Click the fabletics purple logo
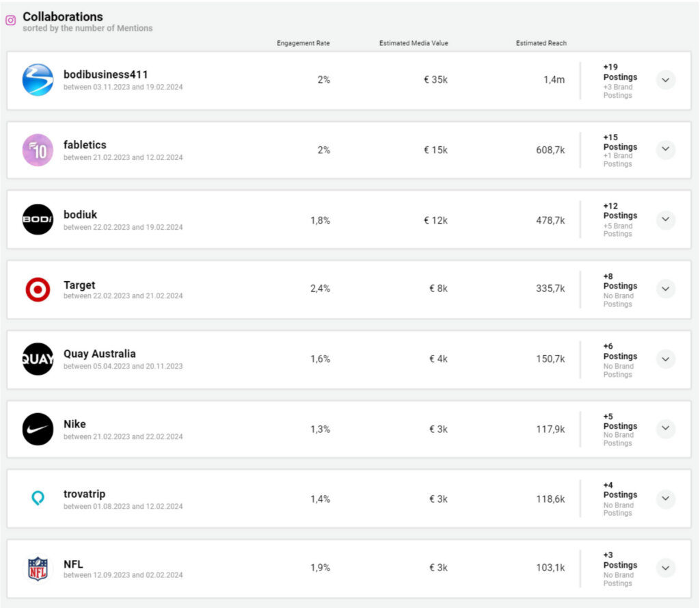The image size is (700, 608). click(38, 150)
